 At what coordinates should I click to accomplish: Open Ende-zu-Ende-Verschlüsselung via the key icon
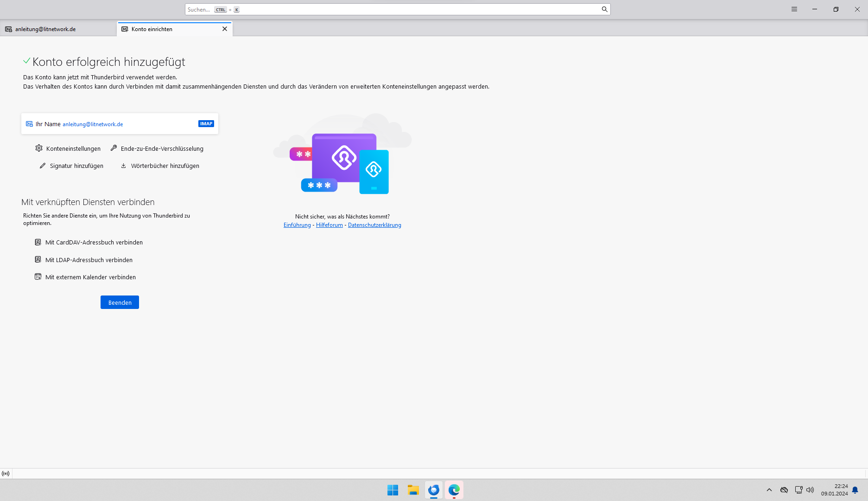(114, 148)
